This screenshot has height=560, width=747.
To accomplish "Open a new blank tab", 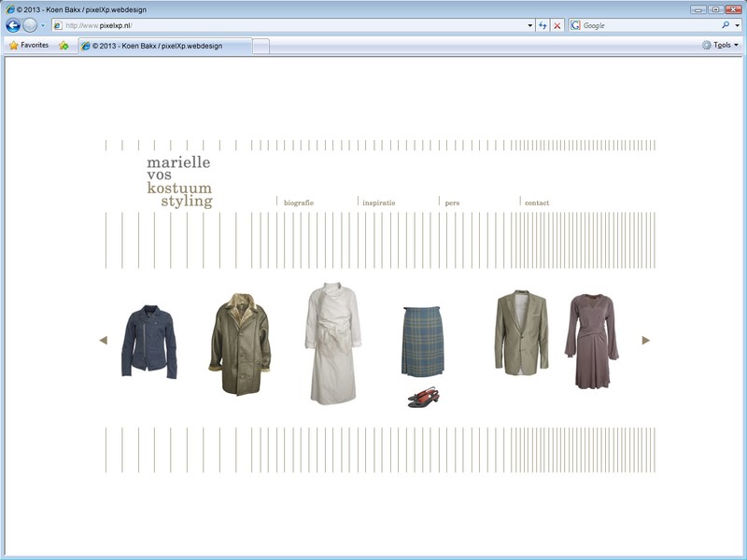I will (x=261, y=45).
